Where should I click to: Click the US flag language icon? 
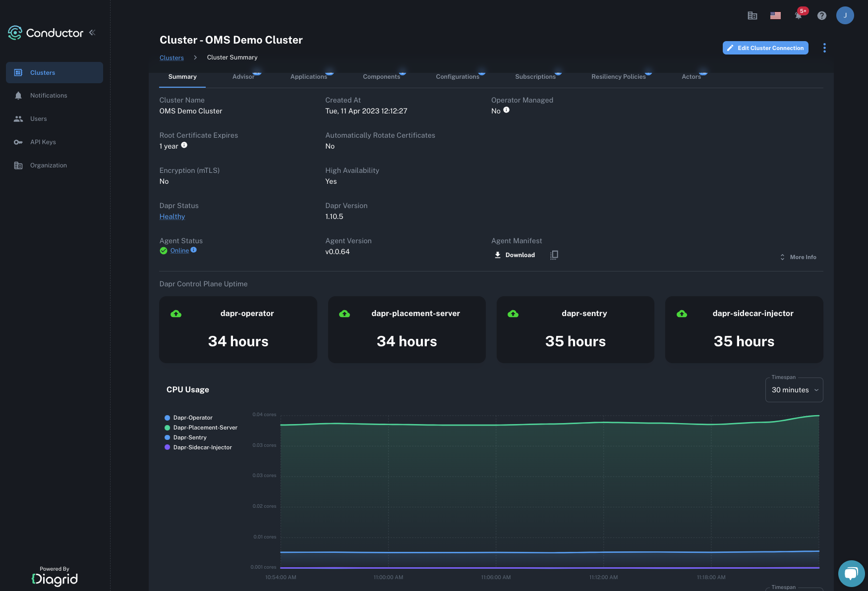(x=775, y=15)
